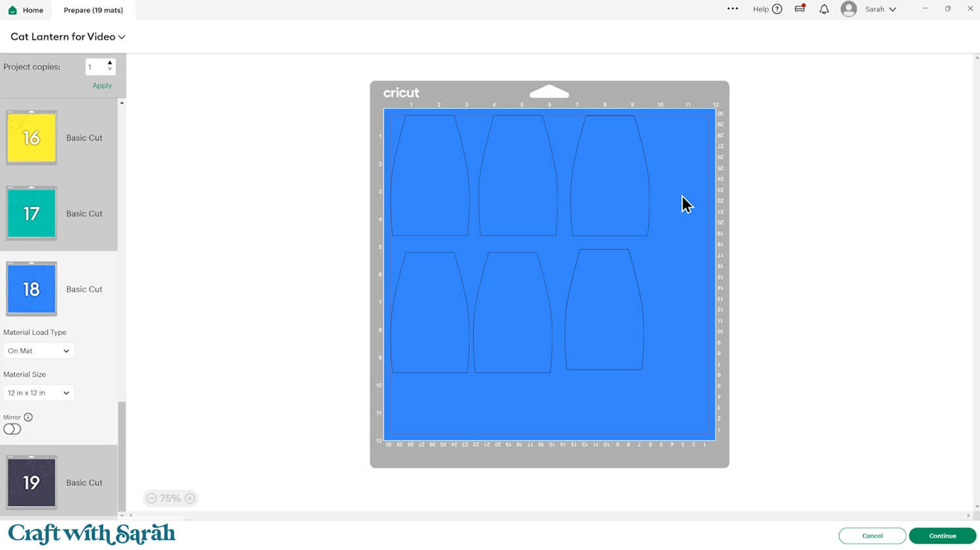Screen dimensions: 980x550
Task: Zoom out of the mat preview
Action: [152, 498]
